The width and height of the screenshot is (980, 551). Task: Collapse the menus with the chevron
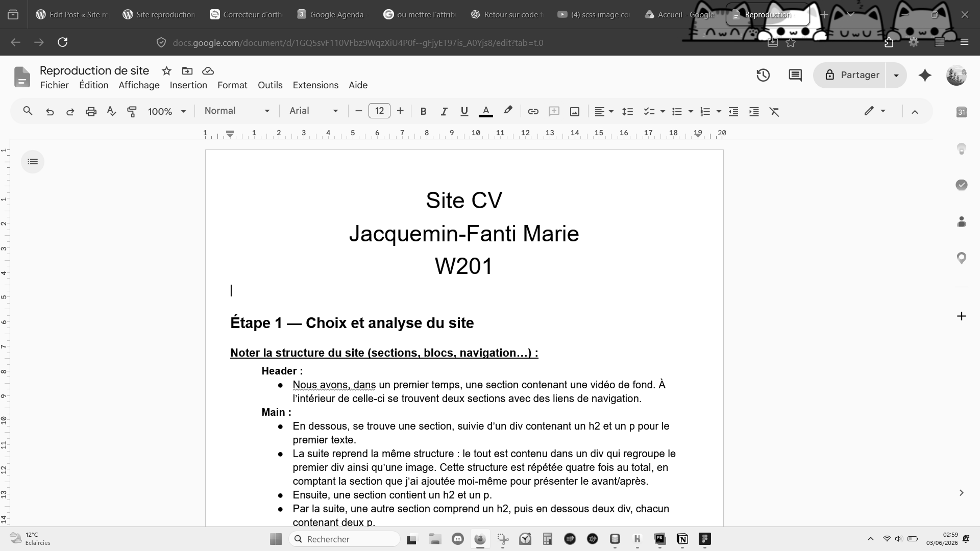pyautogui.click(x=915, y=112)
